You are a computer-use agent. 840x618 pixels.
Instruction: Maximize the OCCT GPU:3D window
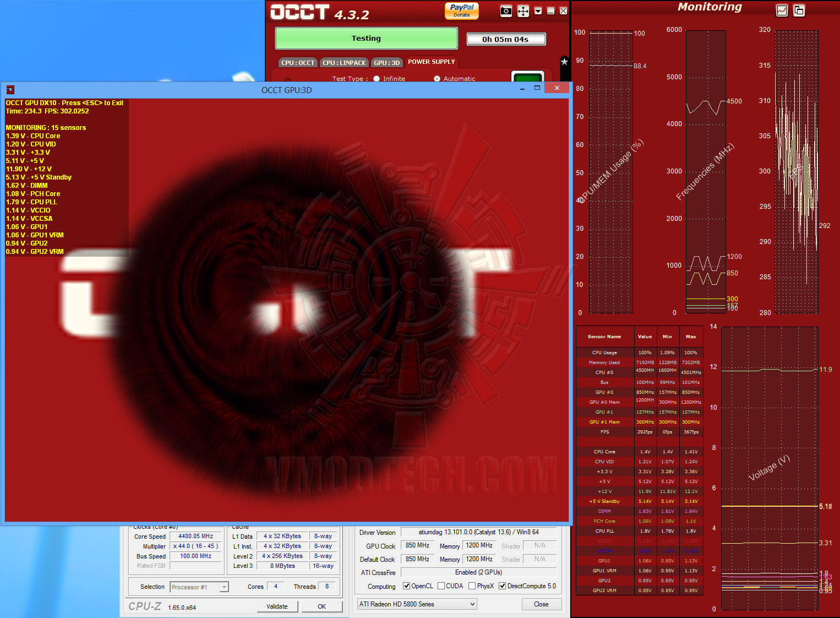[537, 88]
